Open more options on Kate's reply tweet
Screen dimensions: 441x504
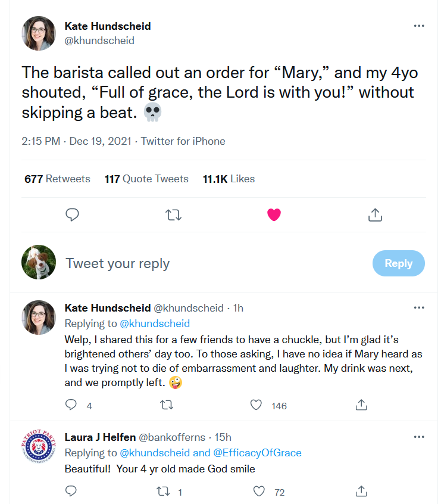[x=419, y=308]
